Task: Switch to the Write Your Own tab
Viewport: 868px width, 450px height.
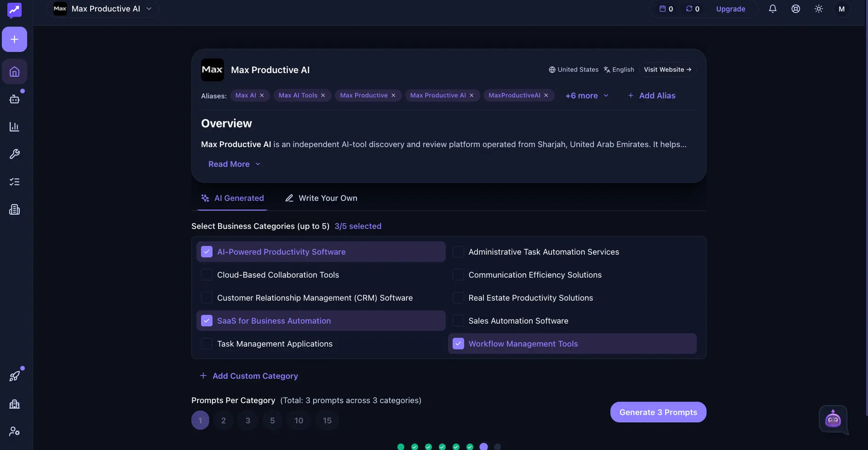Action: click(321, 198)
